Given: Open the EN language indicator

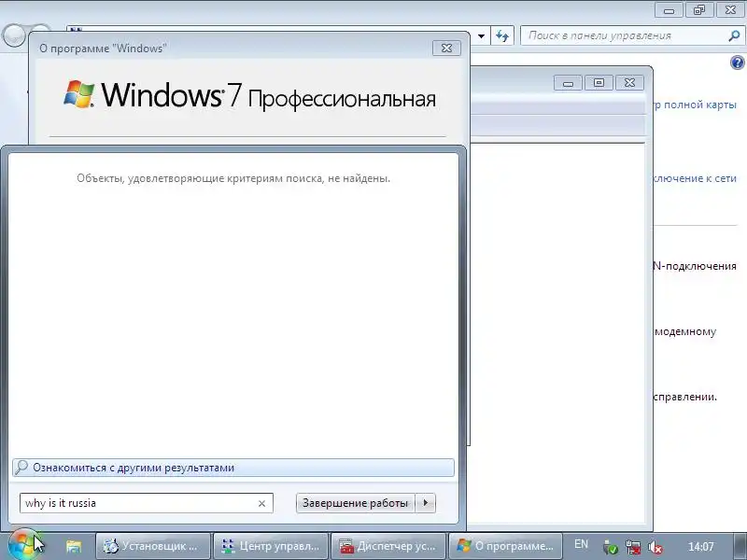Looking at the screenshot, I should 581,544.
